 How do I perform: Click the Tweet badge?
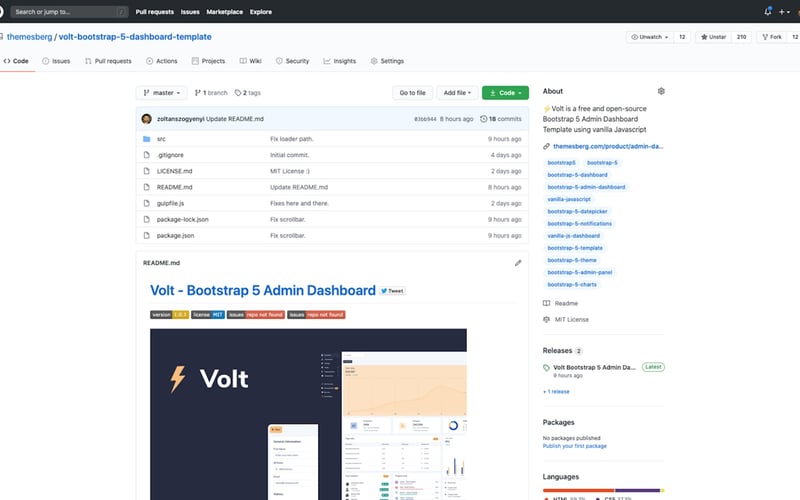pos(392,291)
